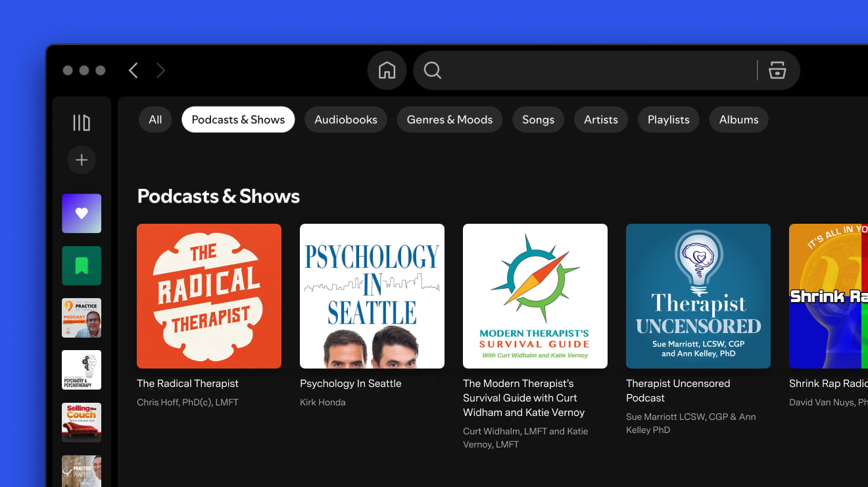The image size is (868, 487).
Task: Click publisher Sue Marriott LCSW, CGP text
Action: tap(690, 423)
